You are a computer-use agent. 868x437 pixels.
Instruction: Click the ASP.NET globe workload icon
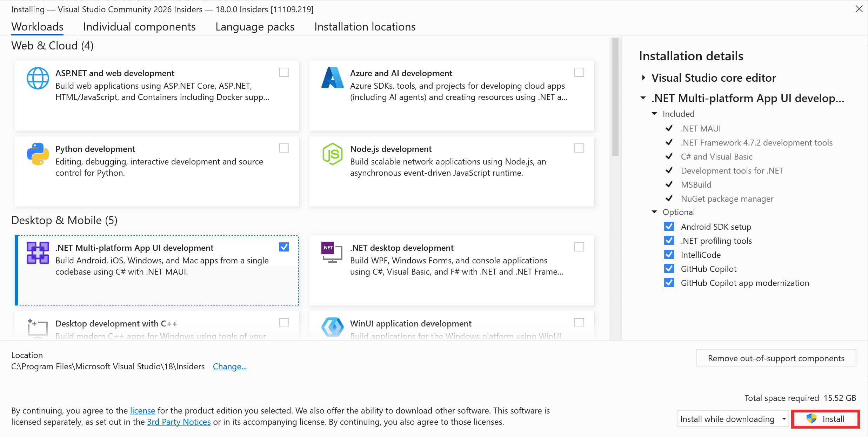coord(38,78)
